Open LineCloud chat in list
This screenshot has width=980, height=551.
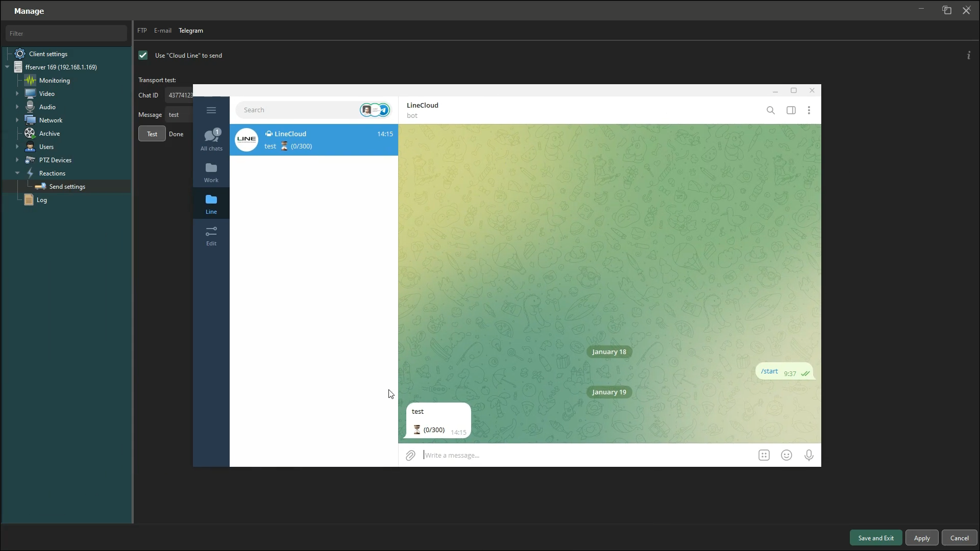click(x=314, y=140)
